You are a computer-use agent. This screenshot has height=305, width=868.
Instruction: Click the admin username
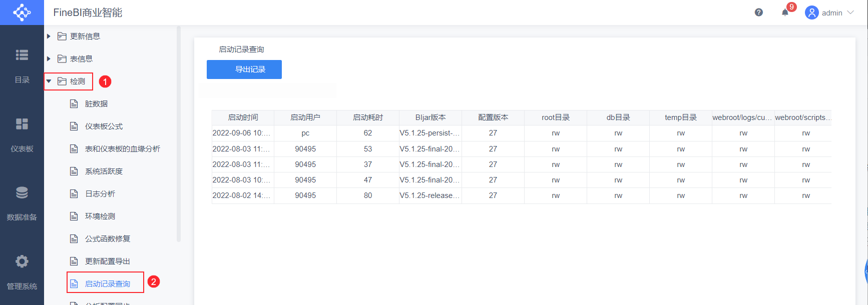pyautogui.click(x=832, y=13)
